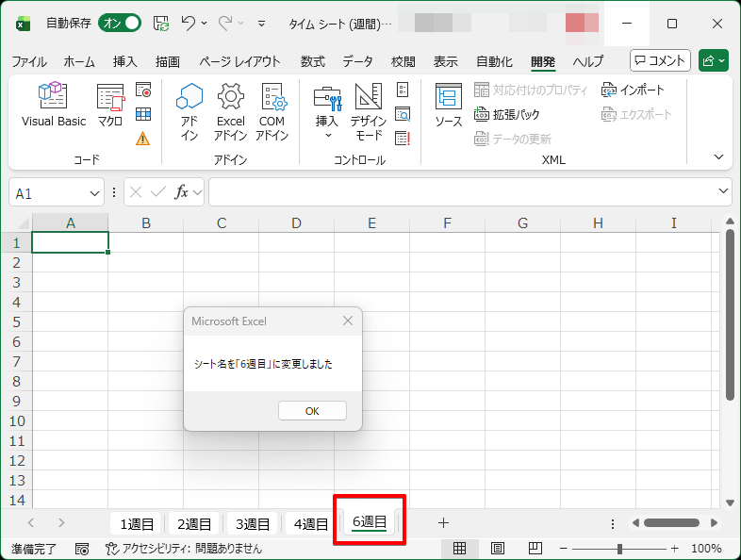Open the ファイル tab

click(x=29, y=61)
